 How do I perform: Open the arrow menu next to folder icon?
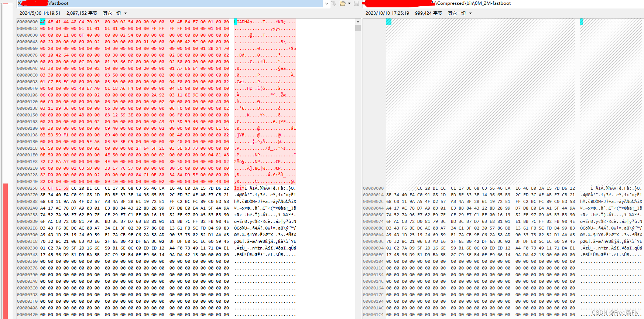(x=349, y=3)
